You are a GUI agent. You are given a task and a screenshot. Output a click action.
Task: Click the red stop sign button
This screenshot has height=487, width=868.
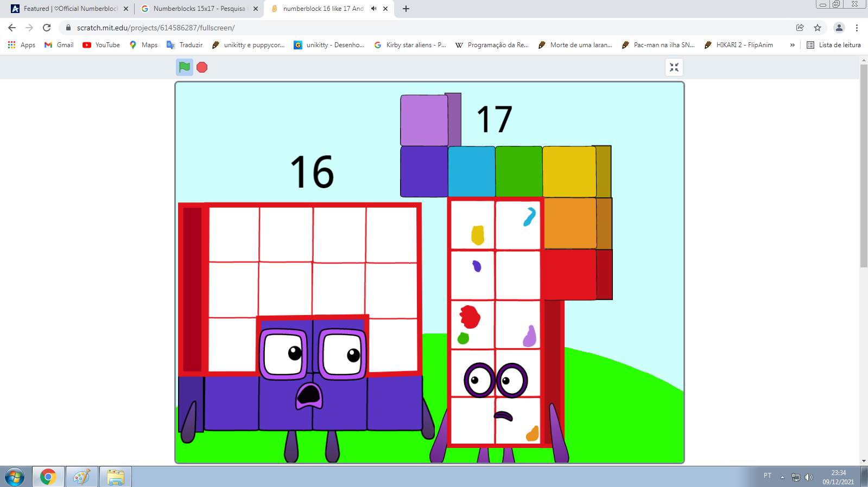pos(202,67)
